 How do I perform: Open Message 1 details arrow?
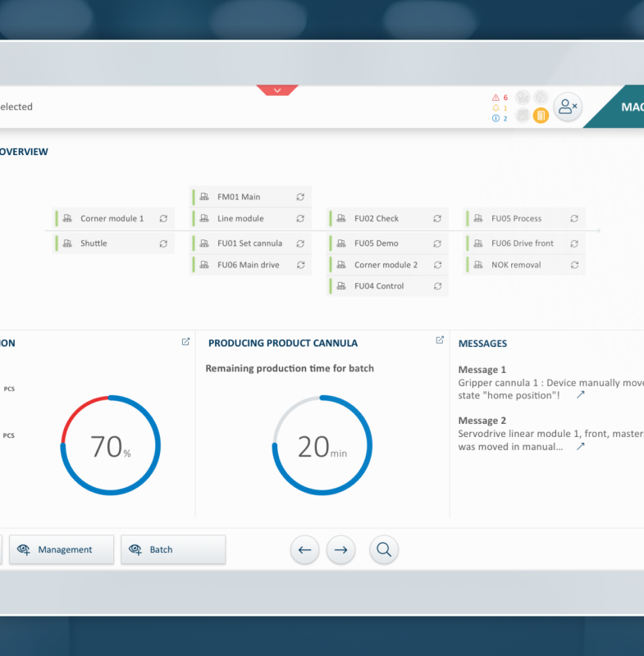click(581, 394)
